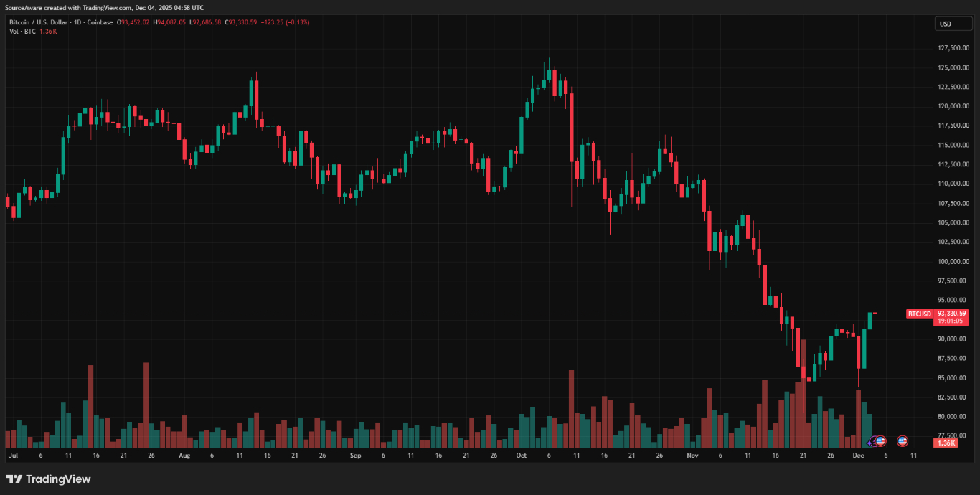Click the Dec label on time axis
The width and height of the screenshot is (980, 495).
tap(858, 456)
